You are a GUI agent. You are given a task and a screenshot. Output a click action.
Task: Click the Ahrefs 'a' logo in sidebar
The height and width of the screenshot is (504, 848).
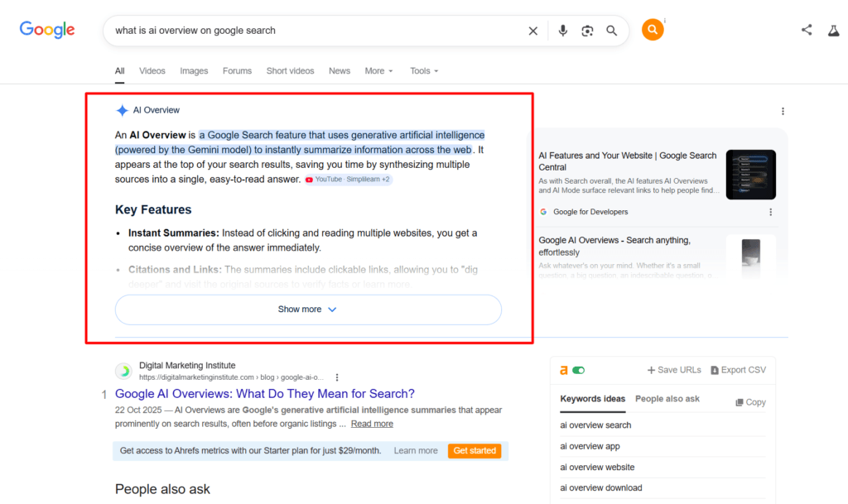click(x=563, y=370)
